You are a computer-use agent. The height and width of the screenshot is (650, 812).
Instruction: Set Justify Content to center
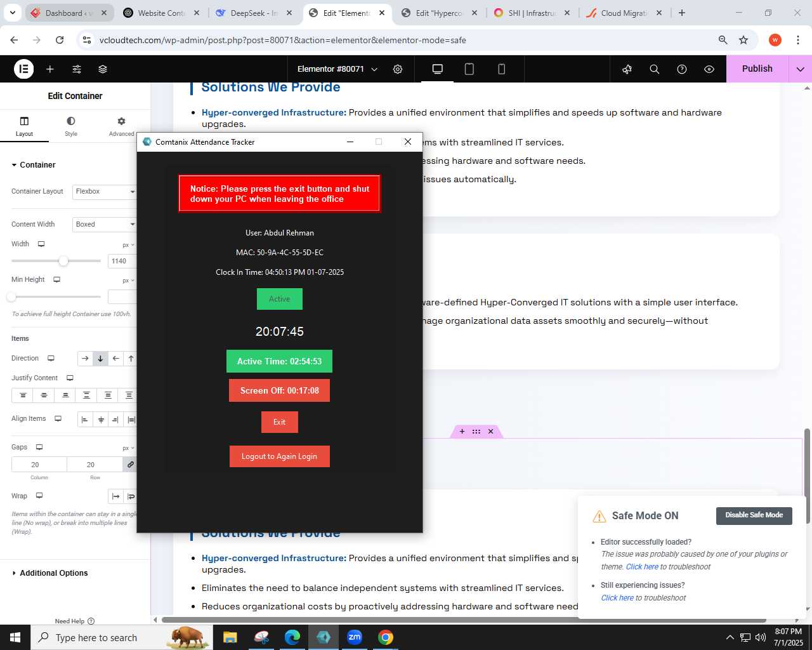44,395
